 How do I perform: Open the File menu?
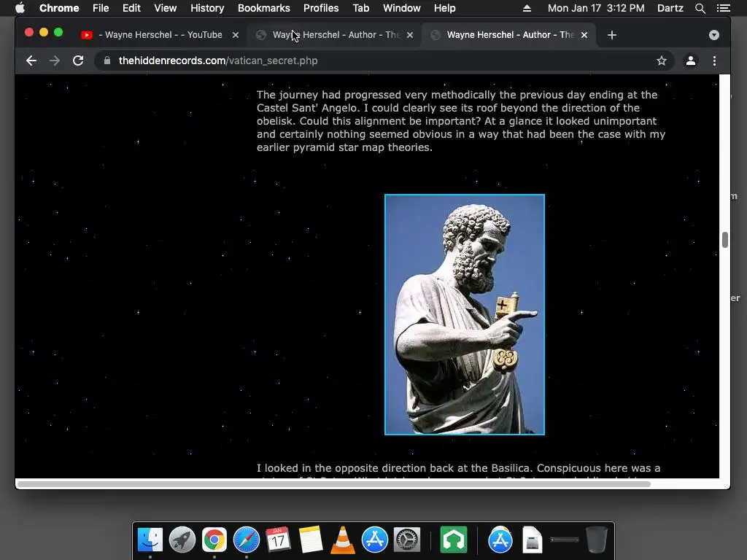click(101, 8)
